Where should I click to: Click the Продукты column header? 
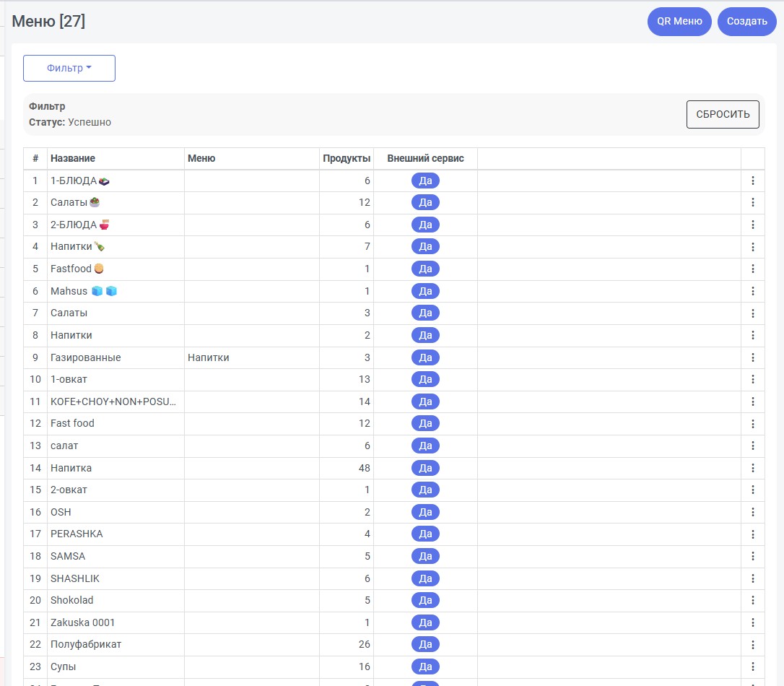[x=347, y=158]
